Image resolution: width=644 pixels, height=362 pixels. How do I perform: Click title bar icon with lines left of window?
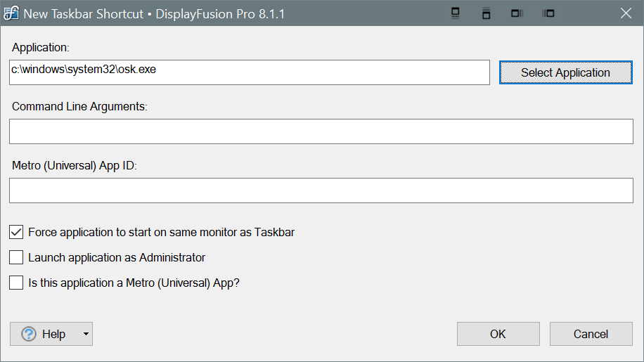tap(549, 13)
